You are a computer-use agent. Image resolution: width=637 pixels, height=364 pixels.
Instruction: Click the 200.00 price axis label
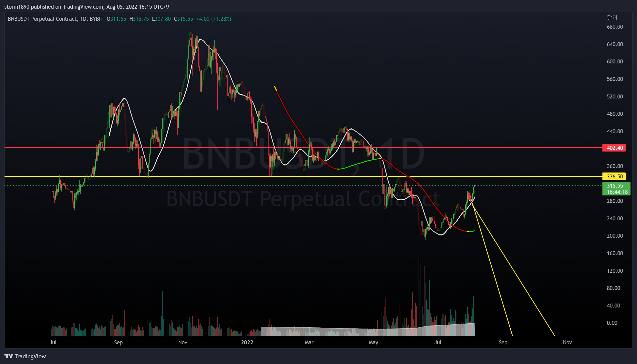coord(615,236)
